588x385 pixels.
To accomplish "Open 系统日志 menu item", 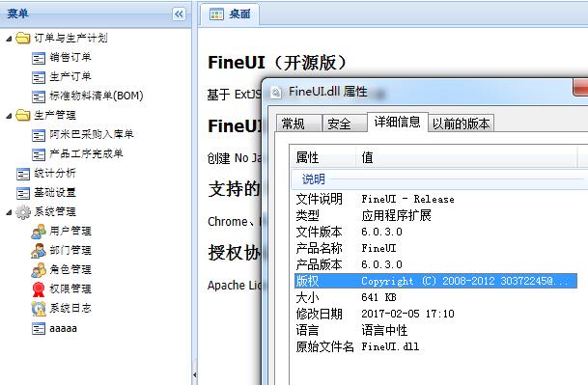I will (x=70, y=308).
